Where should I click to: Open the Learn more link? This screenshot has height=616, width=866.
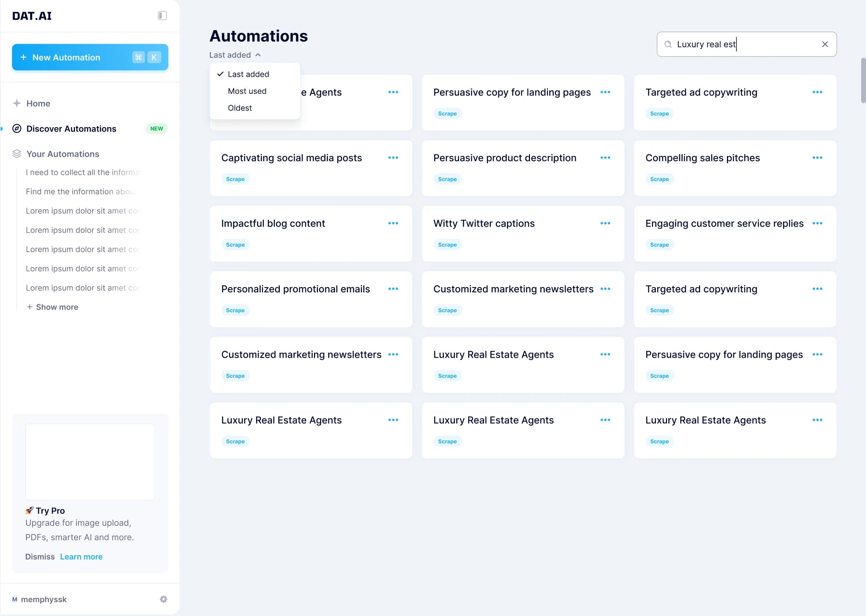click(81, 557)
